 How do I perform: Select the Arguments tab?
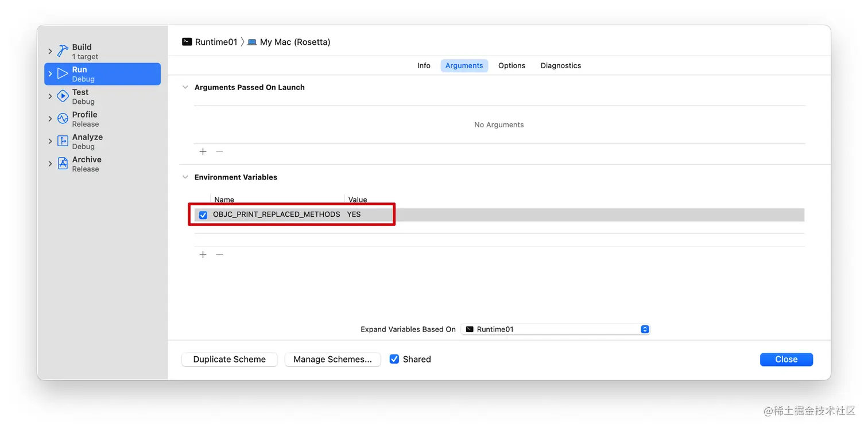click(464, 65)
